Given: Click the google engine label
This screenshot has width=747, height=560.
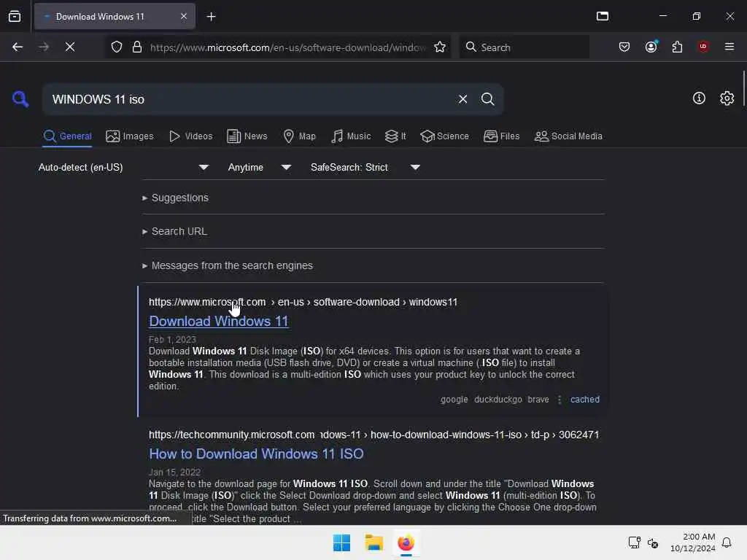Looking at the screenshot, I should pyautogui.click(x=454, y=400).
